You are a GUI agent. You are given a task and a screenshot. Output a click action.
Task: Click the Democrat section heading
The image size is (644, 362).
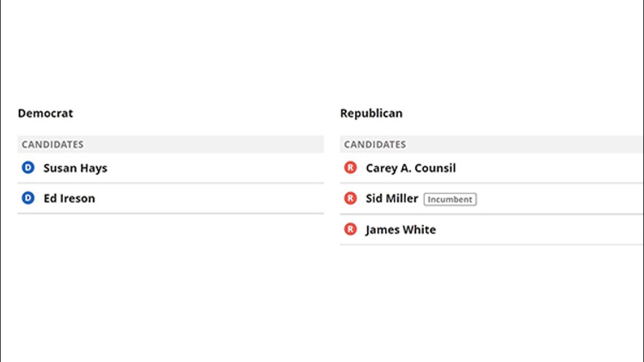coord(45,113)
